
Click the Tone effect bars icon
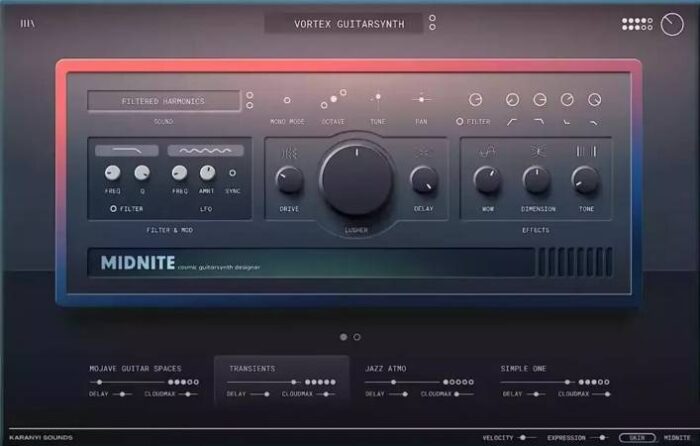(585, 151)
